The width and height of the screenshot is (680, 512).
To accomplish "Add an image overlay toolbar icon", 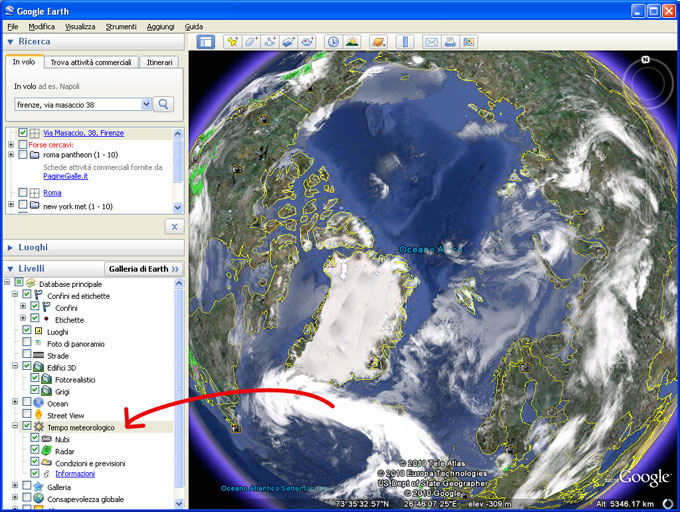I will 289,42.
